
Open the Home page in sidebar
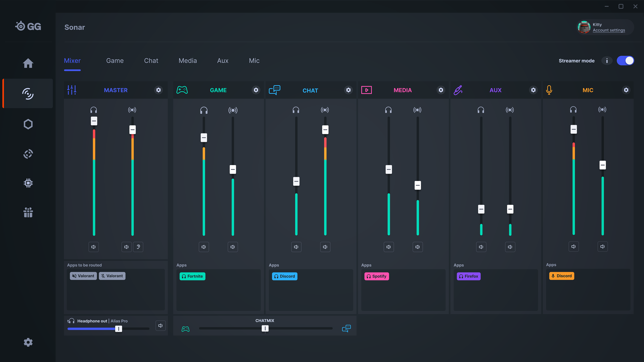[x=28, y=63]
